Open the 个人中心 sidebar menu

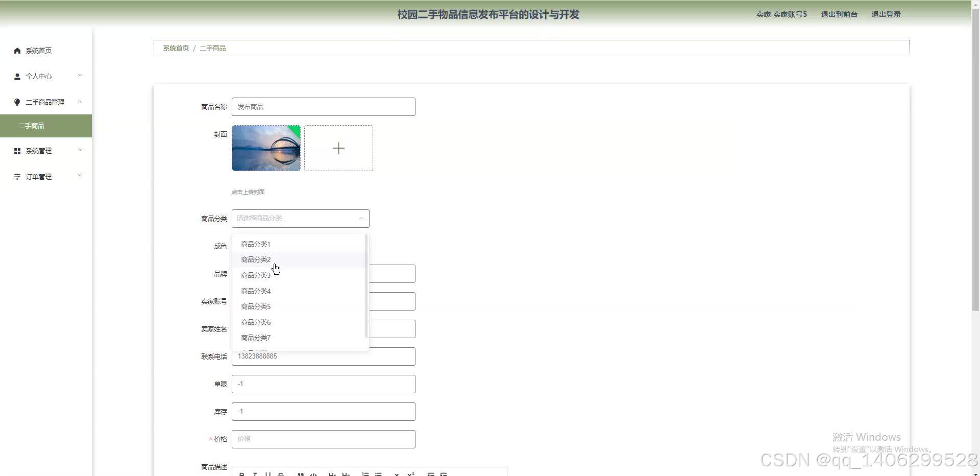[x=46, y=77]
